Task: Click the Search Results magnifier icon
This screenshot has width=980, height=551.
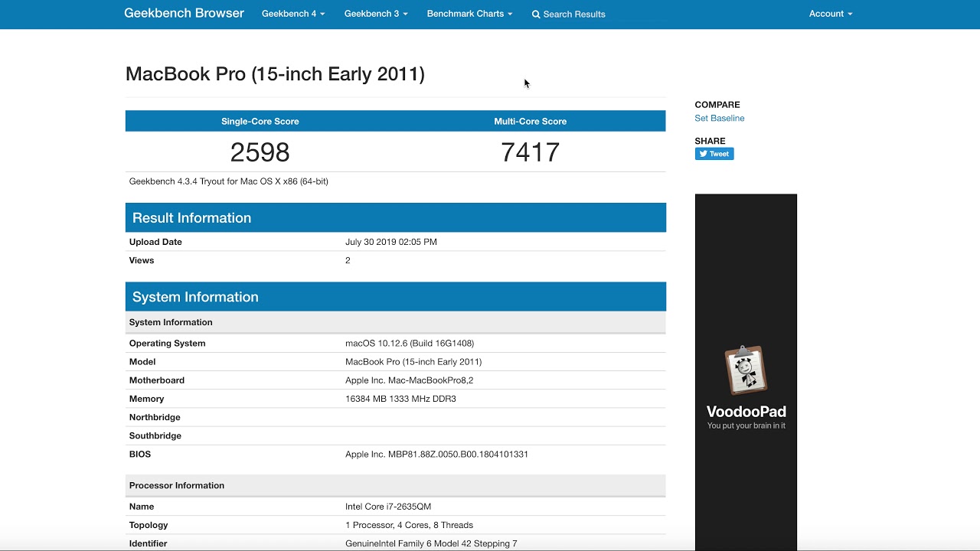Action: (536, 15)
